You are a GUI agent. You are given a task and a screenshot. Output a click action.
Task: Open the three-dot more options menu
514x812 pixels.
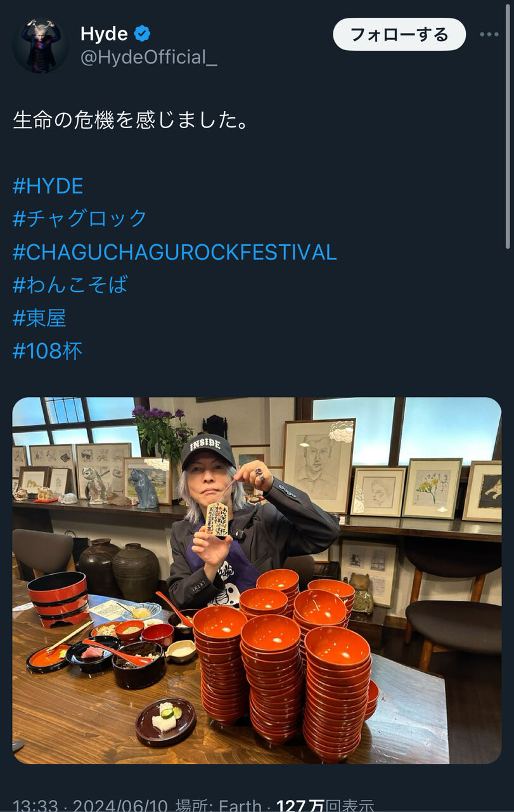coord(489,35)
